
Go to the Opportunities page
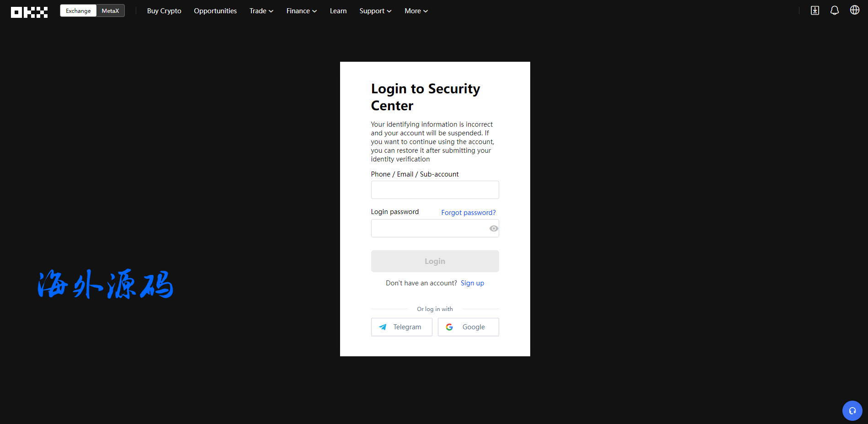click(x=215, y=11)
